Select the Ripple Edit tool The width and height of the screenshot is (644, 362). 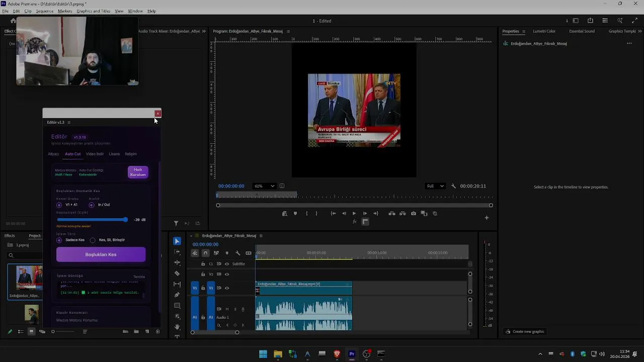tap(177, 262)
